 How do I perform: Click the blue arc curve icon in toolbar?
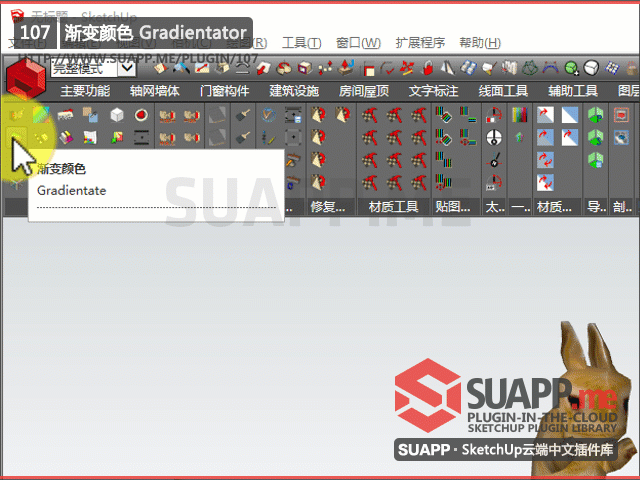(x=550, y=67)
